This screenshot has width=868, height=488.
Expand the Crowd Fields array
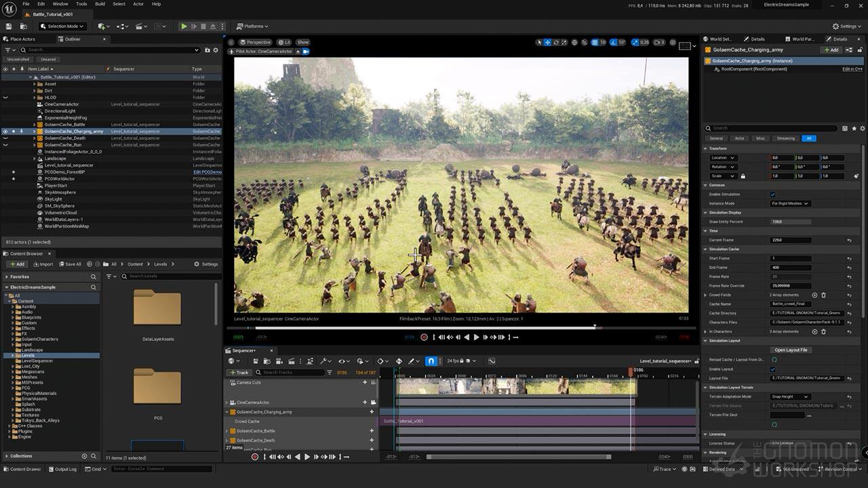[706, 295]
